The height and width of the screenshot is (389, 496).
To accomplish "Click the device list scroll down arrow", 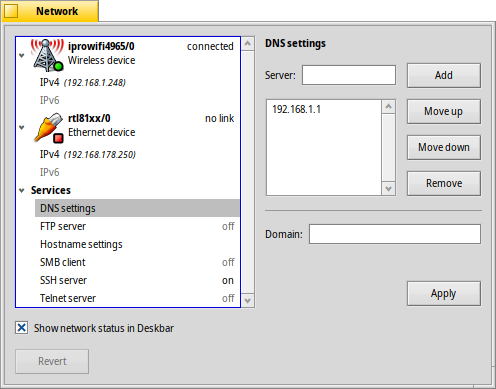I will click(x=248, y=301).
